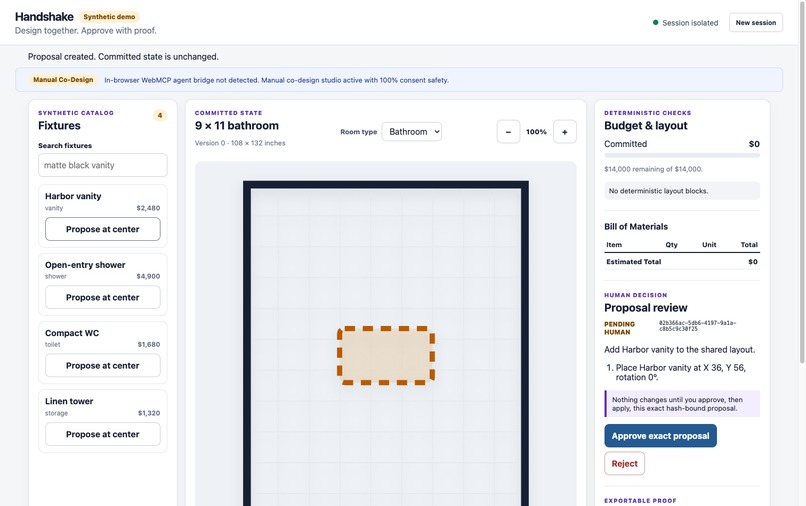Start a New session
The image size is (806, 506).
point(756,23)
